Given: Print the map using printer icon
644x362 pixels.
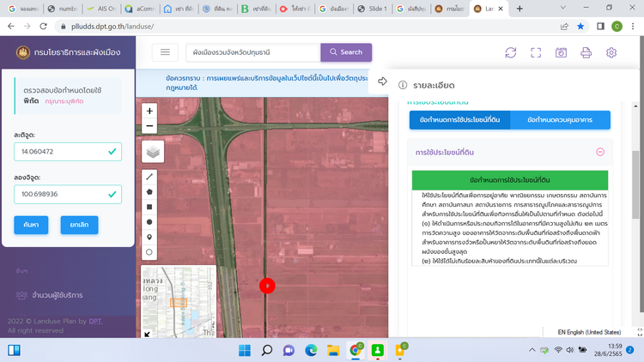Looking at the screenshot, I should point(586,52).
